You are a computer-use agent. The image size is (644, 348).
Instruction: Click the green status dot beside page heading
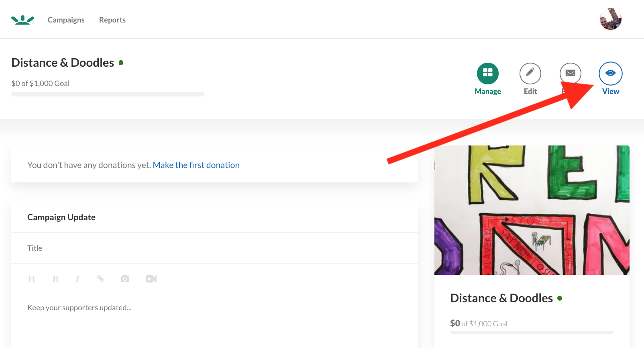click(x=121, y=63)
